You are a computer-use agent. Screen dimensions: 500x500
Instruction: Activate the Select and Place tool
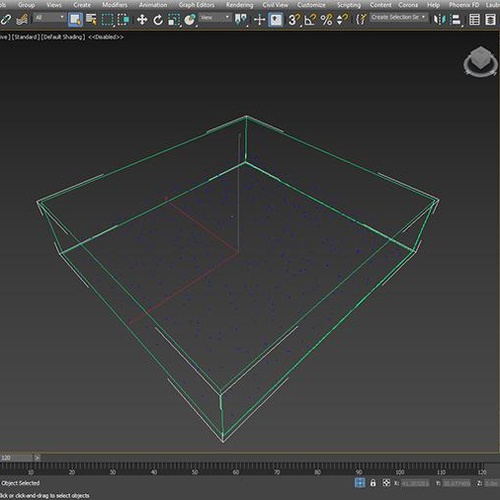(x=190, y=20)
